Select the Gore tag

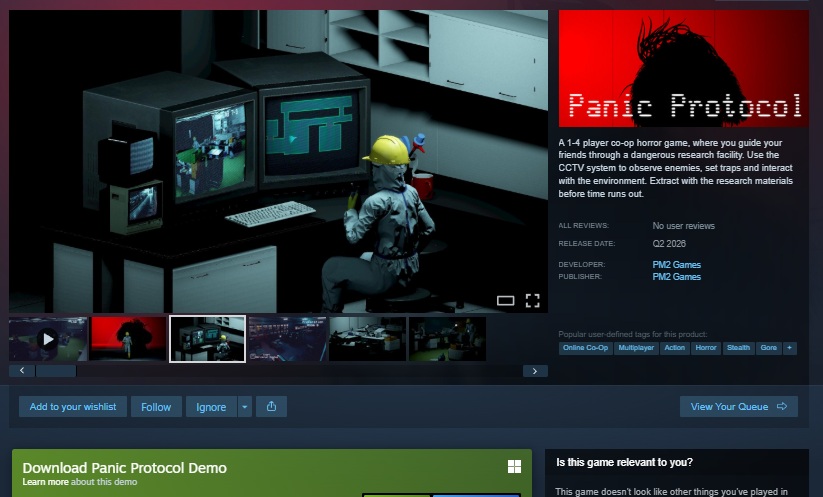(x=769, y=348)
